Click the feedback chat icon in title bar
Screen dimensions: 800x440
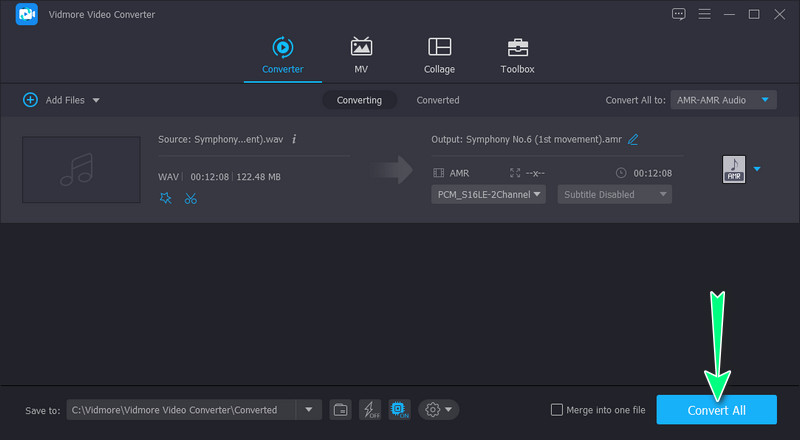pyautogui.click(x=679, y=14)
